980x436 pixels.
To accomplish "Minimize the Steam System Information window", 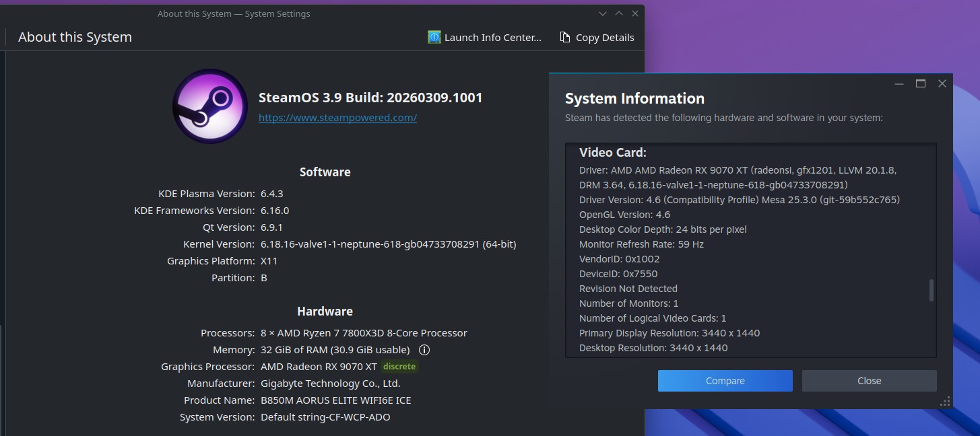I will (x=899, y=83).
